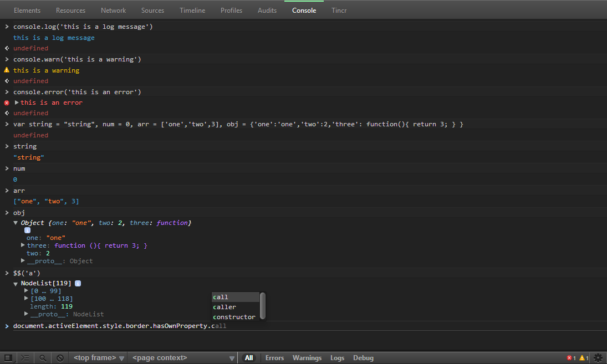This screenshot has width=607, height=364.
Task: Click the autocomplete popup scrollbar
Action: 263,305
